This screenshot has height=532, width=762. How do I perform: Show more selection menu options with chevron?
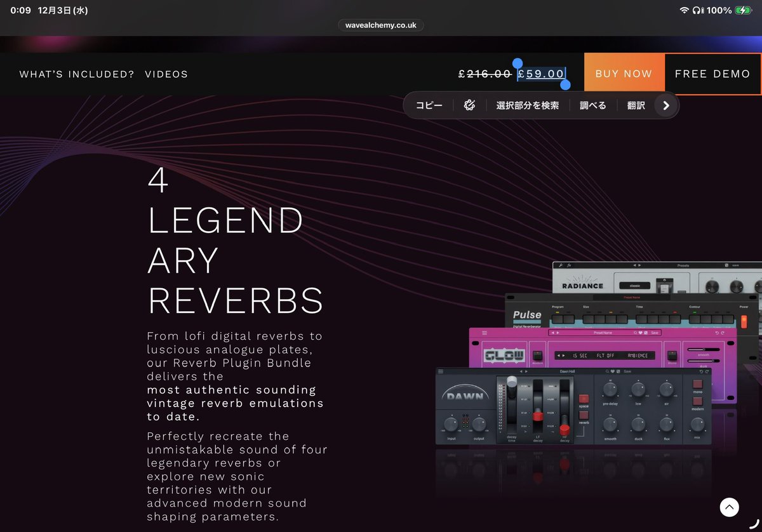click(665, 105)
